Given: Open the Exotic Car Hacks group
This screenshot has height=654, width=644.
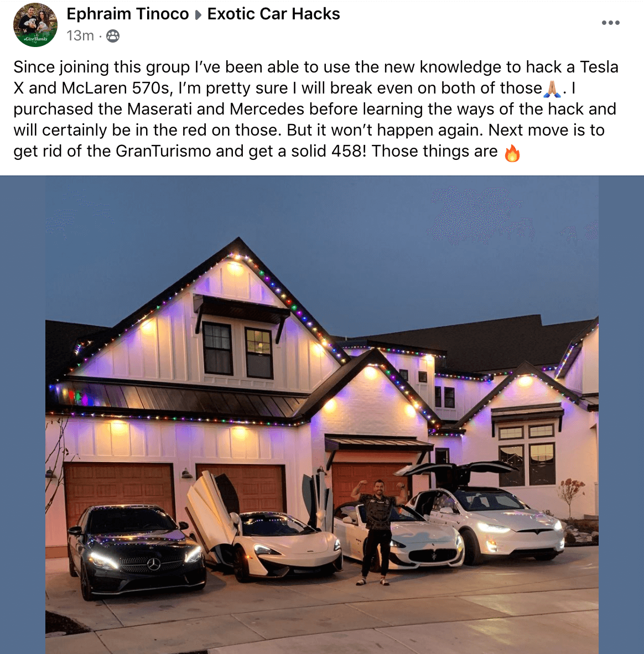Looking at the screenshot, I should click(x=274, y=14).
